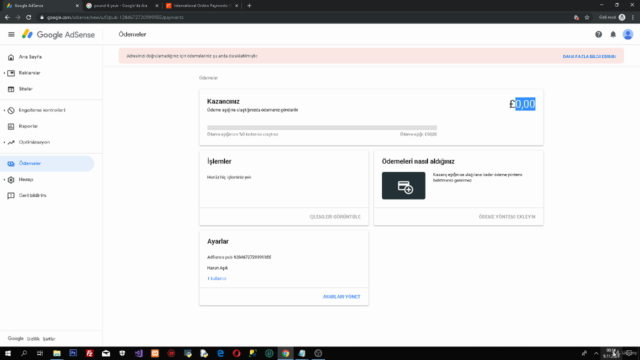Click the Gizli mod incognito indicator
640x360 pixels.
pos(611,18)
